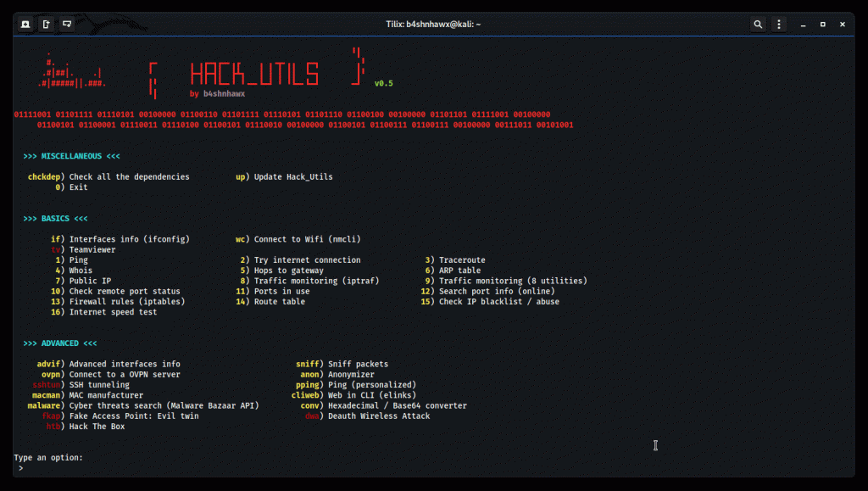Click the 'Public IP' entry
Viewport: 868px width, 491px height.
(90, 282)
